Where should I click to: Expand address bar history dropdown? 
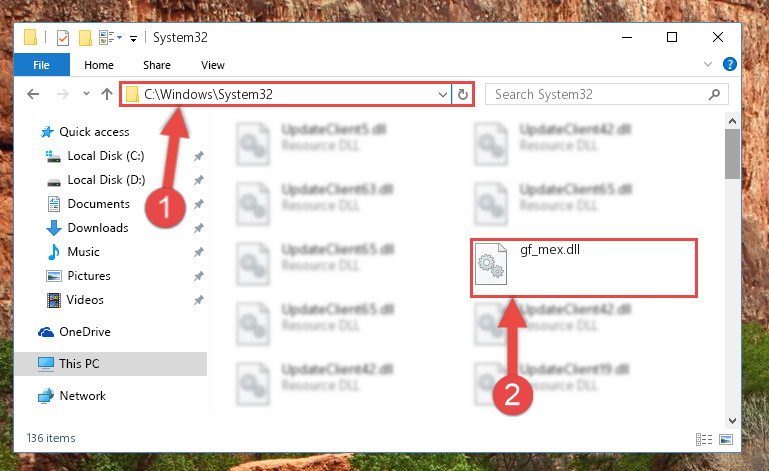443,94
